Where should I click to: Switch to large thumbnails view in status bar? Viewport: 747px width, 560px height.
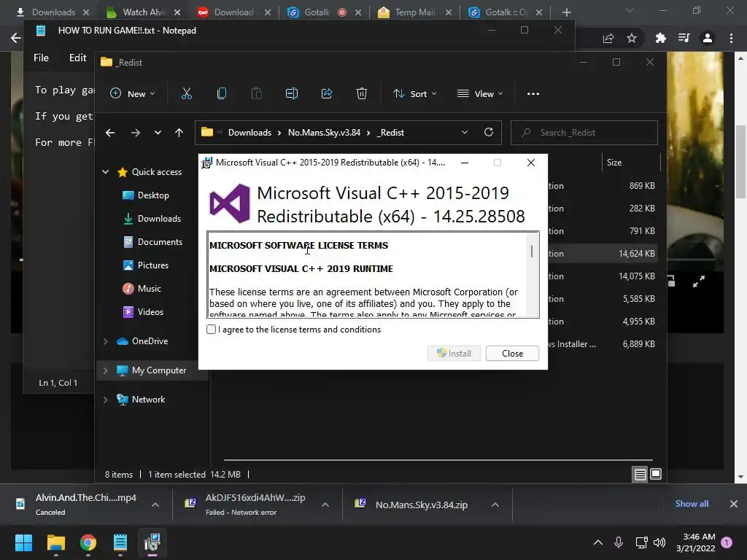(656, 474)
